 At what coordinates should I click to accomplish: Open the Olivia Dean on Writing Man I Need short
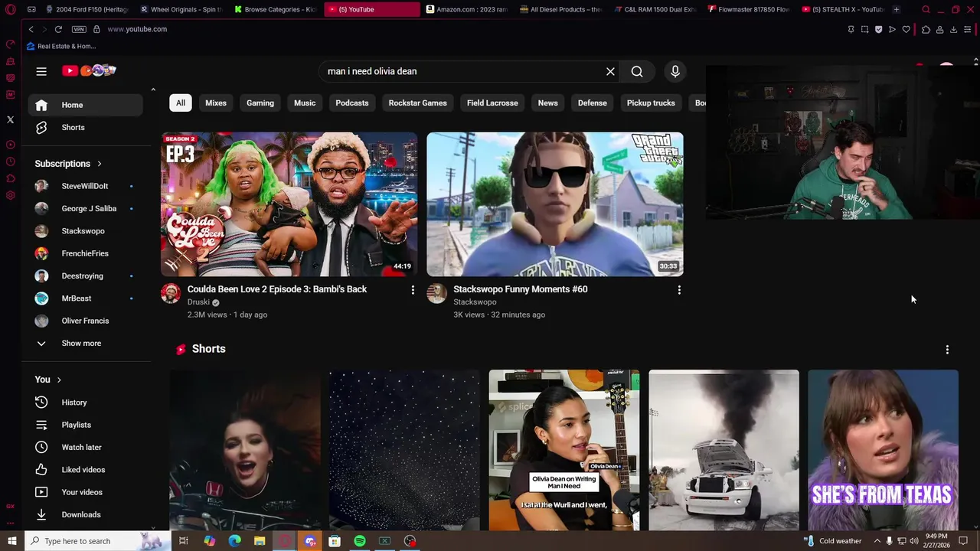(564, 450)
